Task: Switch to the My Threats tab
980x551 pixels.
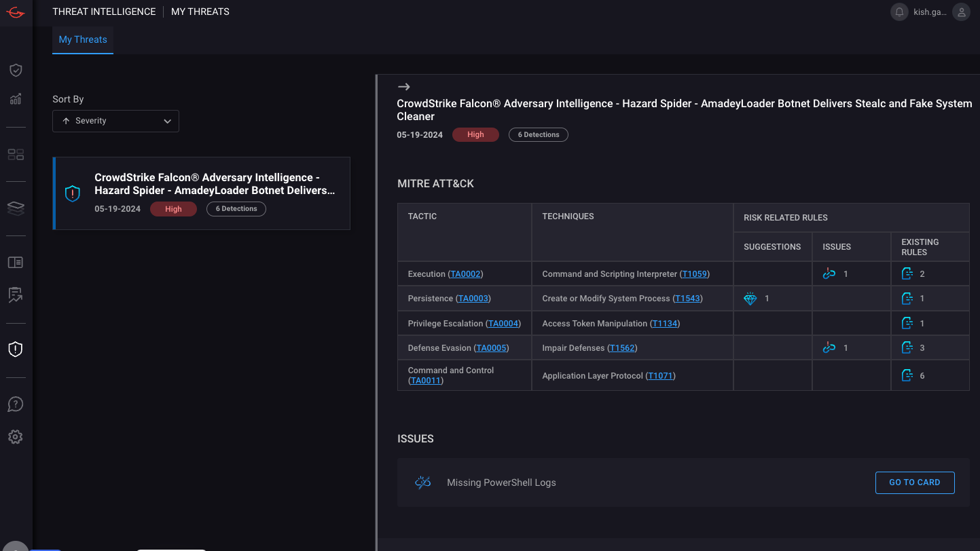Action: [83, 39]
